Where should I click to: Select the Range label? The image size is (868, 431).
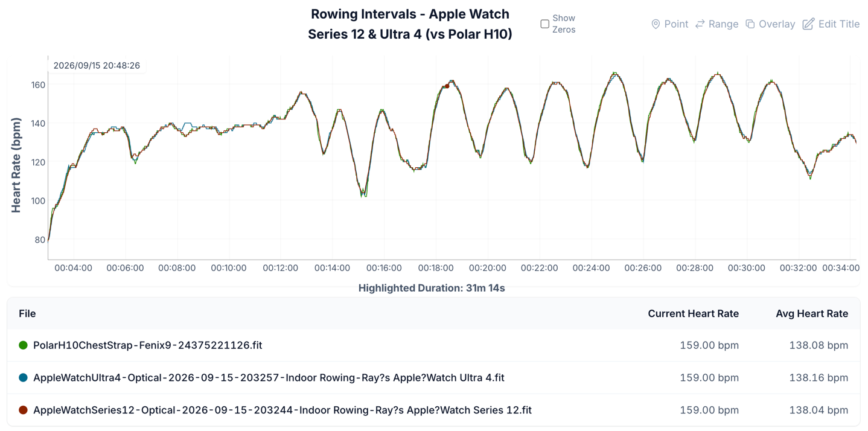[x=723, y=24]
